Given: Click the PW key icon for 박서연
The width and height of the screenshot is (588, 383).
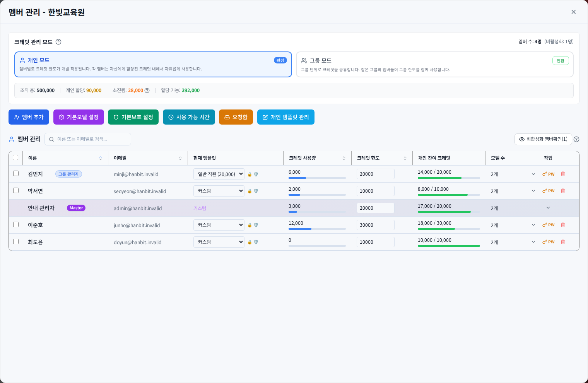Looking at the screenshot, I should tap(549, 191).
